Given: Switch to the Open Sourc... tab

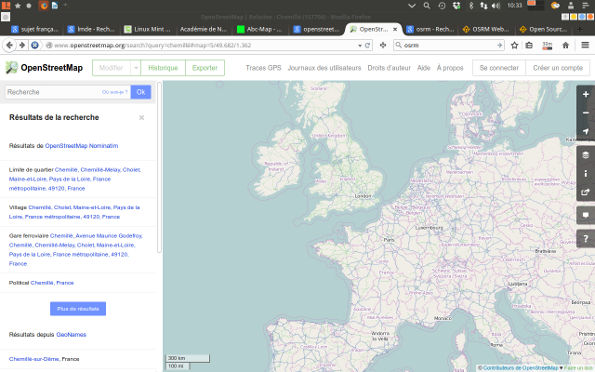Looking at the screenshot, I should [x=543, y=29].
